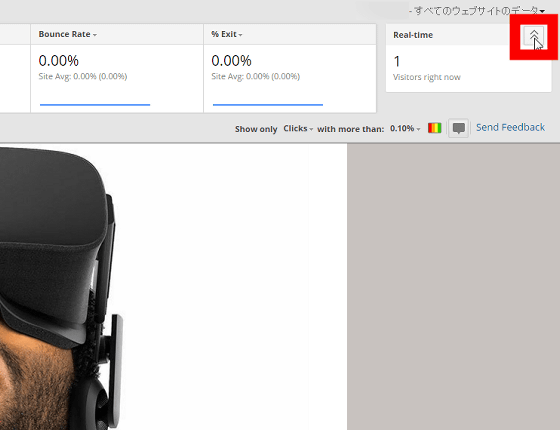
Task: Toggle the speech bubble display icon
Action: [x=459, y=128]
